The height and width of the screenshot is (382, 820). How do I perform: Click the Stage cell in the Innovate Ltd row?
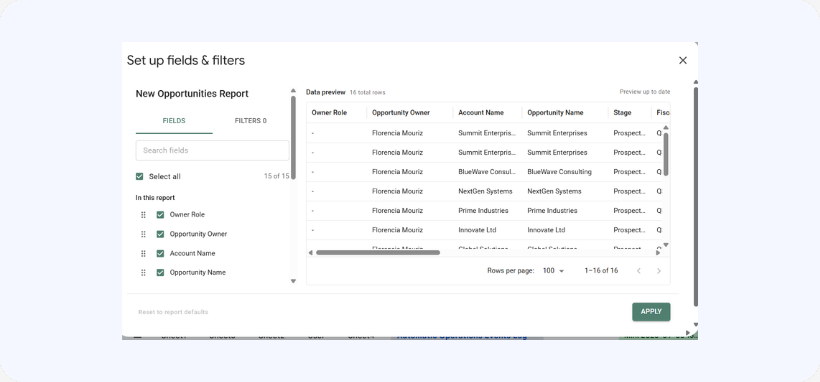coord(630,230)
